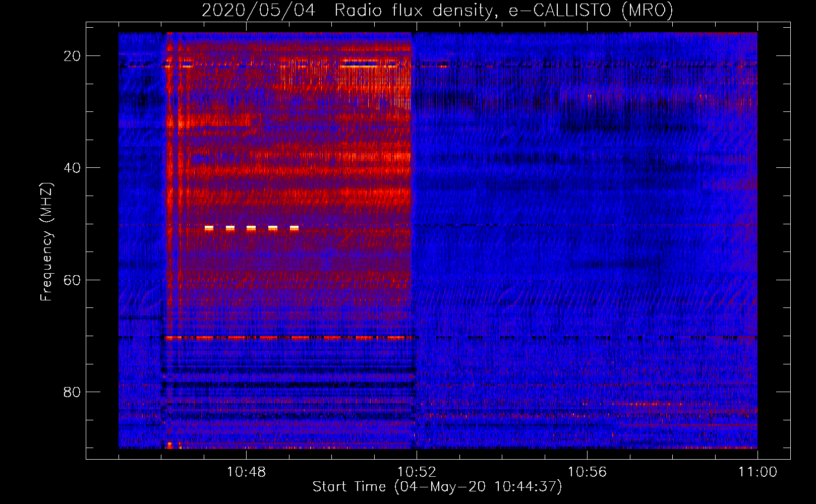The image size is (816, 504).
Task: Click the 60 MHz frequency tick label
Action: click(73, 280)
